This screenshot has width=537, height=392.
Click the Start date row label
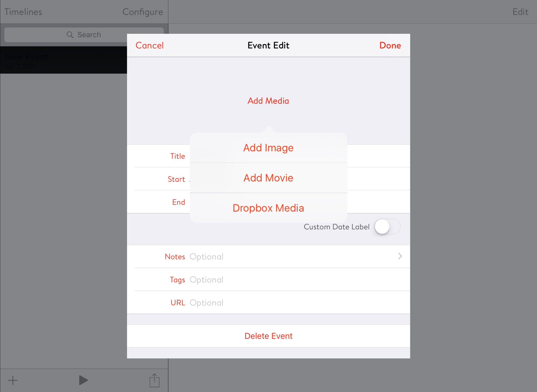point(176,179)
